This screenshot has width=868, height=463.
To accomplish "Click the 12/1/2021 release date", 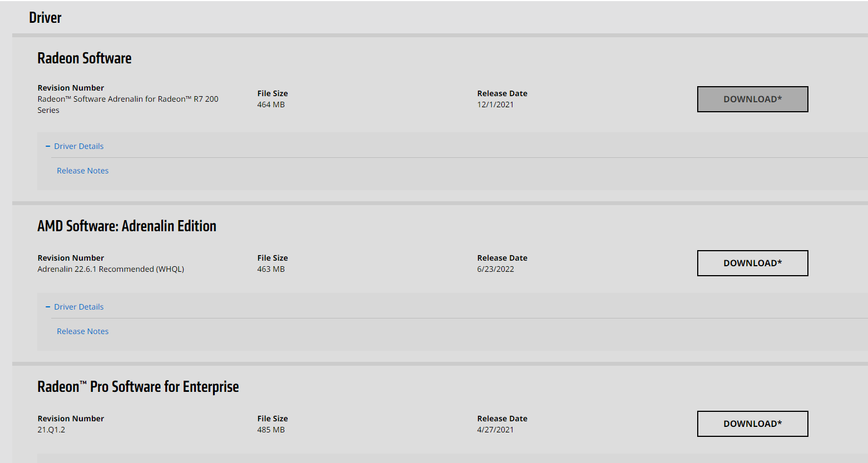I will [x=495, y=104].
